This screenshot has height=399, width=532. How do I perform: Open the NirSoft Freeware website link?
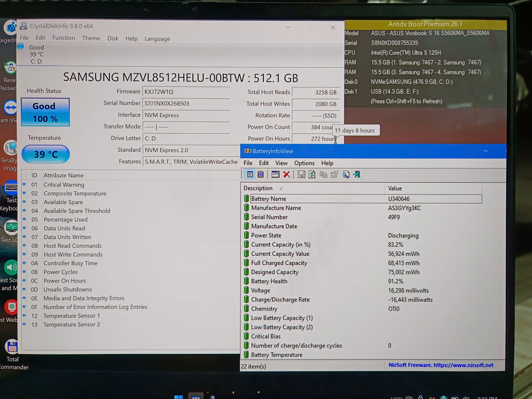441,365
